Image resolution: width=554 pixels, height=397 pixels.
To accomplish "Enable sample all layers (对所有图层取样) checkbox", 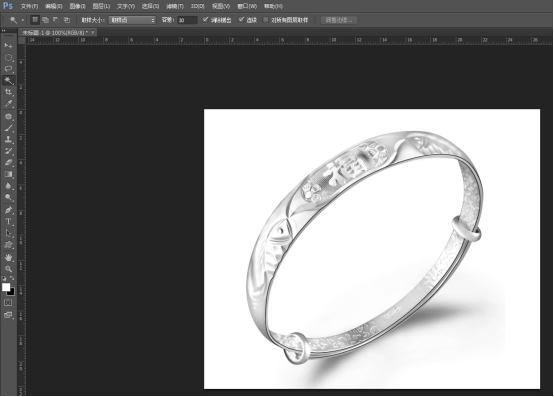I will pos(266,20).
